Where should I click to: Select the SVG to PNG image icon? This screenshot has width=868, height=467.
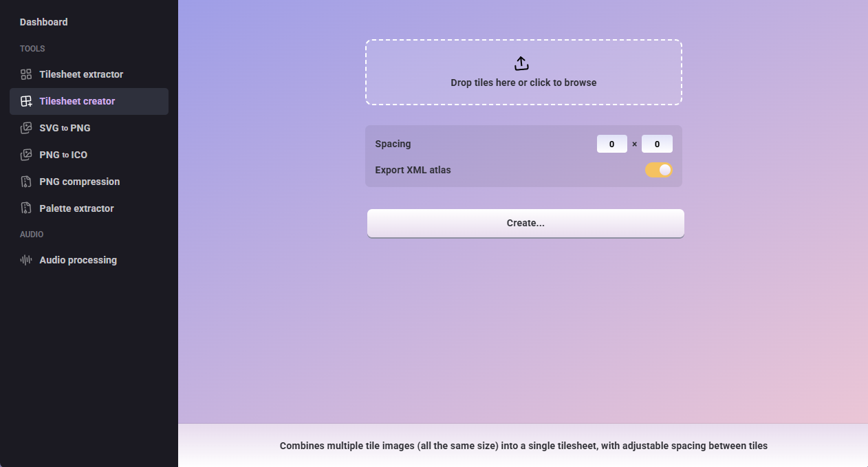point(26,128)
